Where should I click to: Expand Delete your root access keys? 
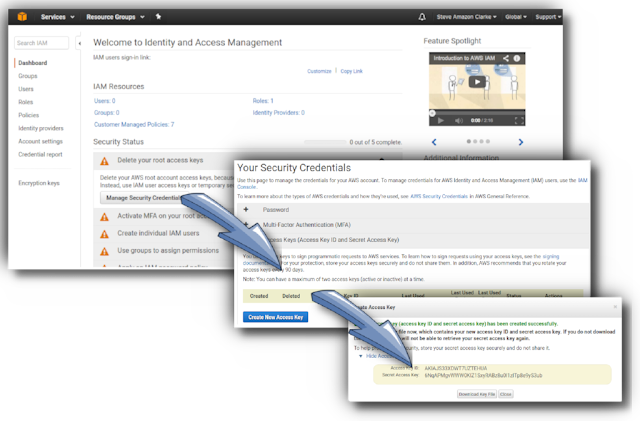point(160,160)
